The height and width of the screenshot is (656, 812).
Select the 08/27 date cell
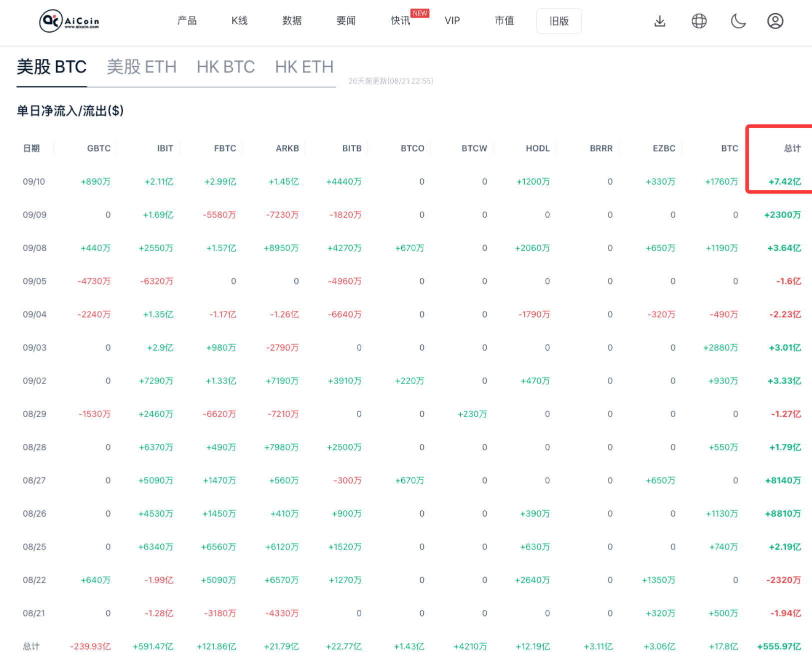click(x=34, y=480)
